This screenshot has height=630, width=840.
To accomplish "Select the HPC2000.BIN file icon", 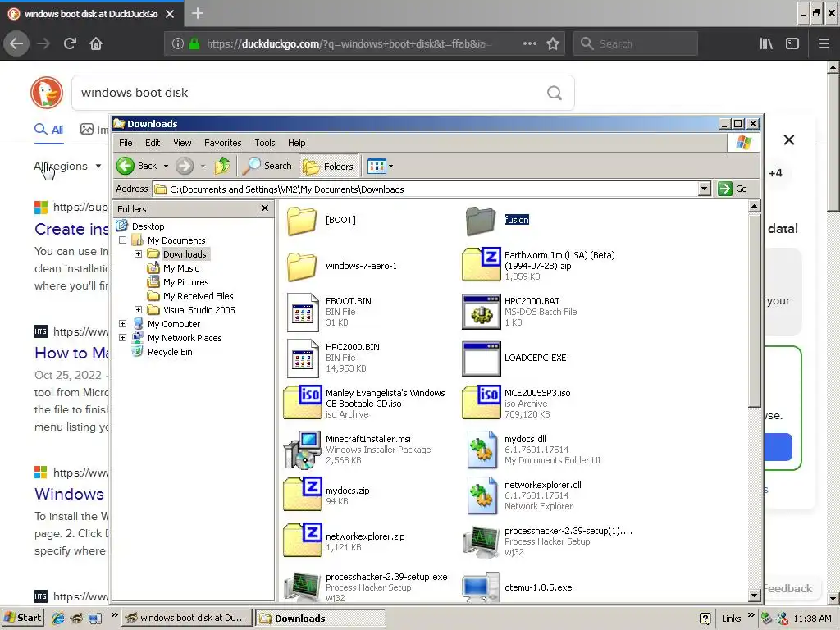I will tap(303, 358).
